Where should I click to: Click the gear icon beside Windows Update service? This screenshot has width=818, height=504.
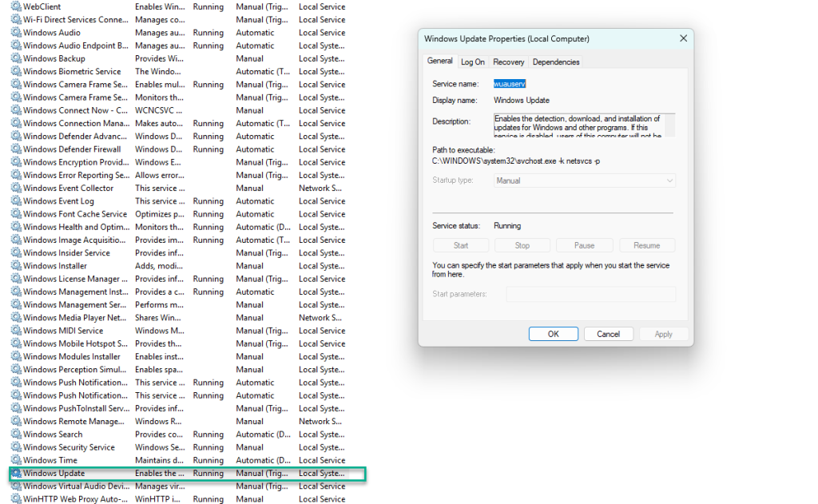16,474
